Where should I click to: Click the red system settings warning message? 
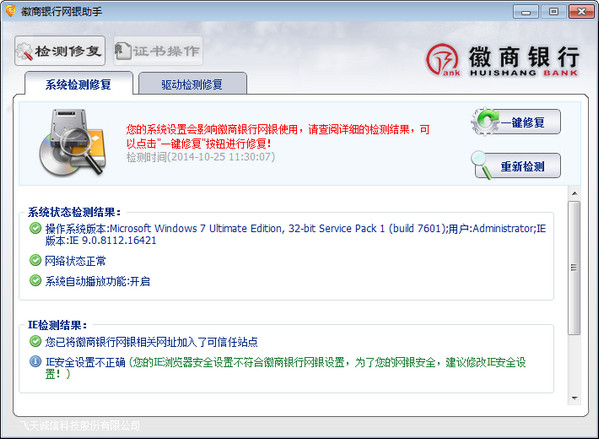278,136
